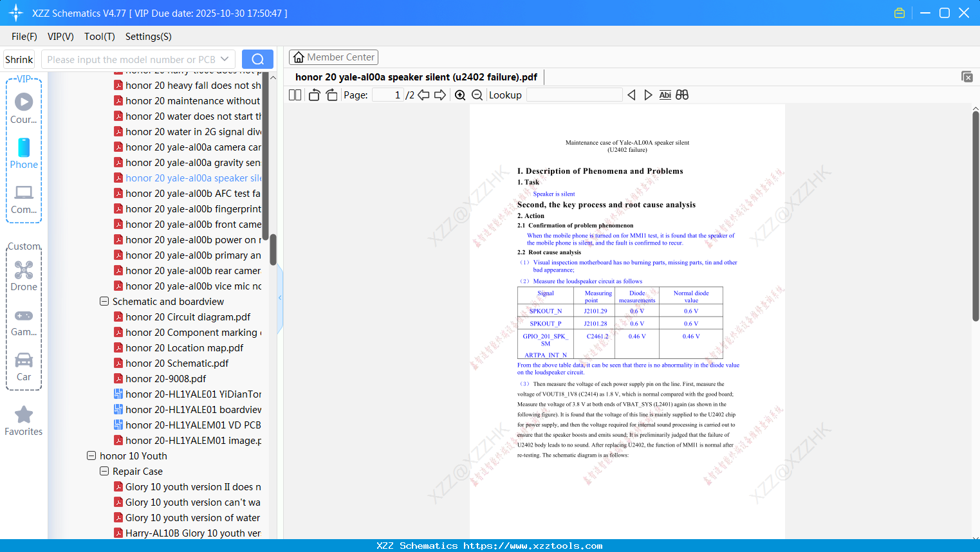Select the Phone category icon
This screenshot has width=980, height=552.
click(x=24, y=153)
